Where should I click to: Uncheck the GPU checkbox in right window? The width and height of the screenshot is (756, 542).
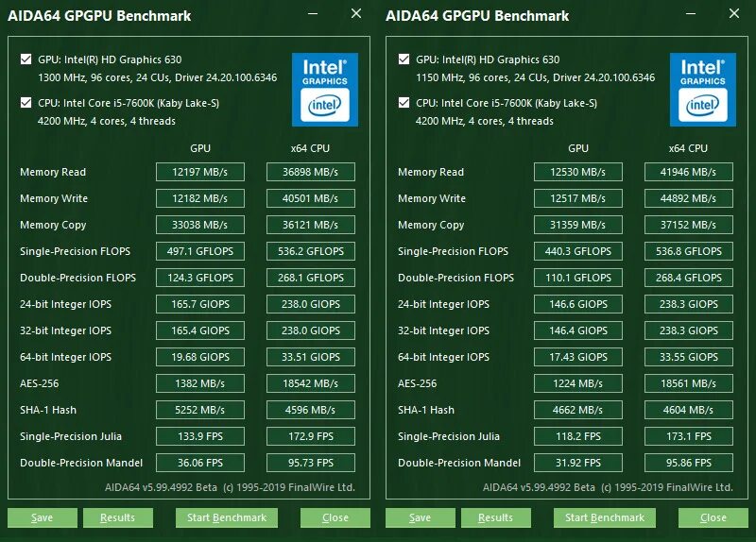(404, 59)
